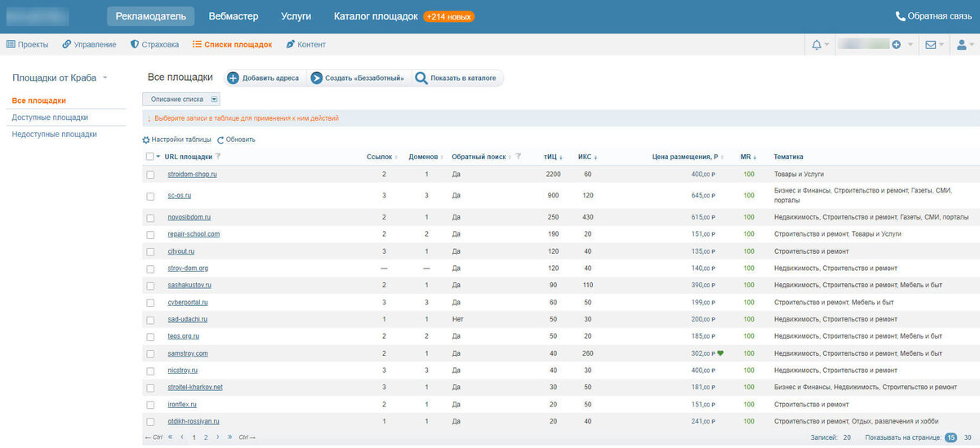Click the gear icon for Настройки таблицы
The width and height of the screenshot is (980, 448).
point(146,140)
